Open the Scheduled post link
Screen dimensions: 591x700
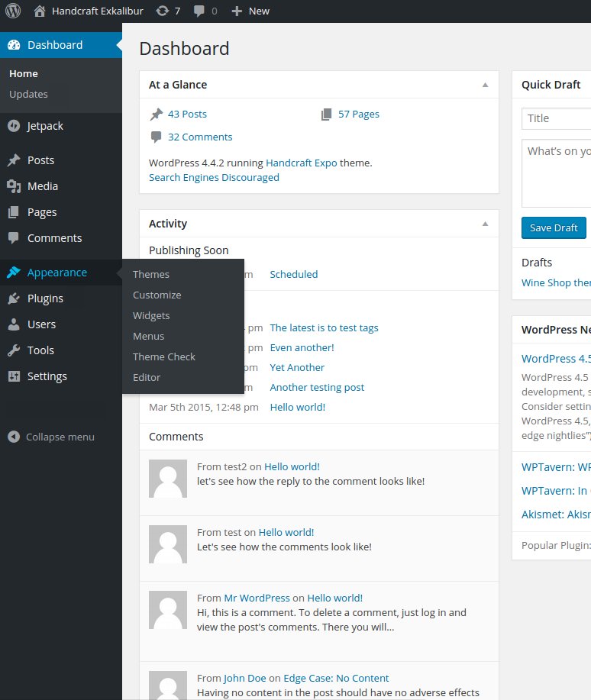pyautogui.click(x=294, y=274)
